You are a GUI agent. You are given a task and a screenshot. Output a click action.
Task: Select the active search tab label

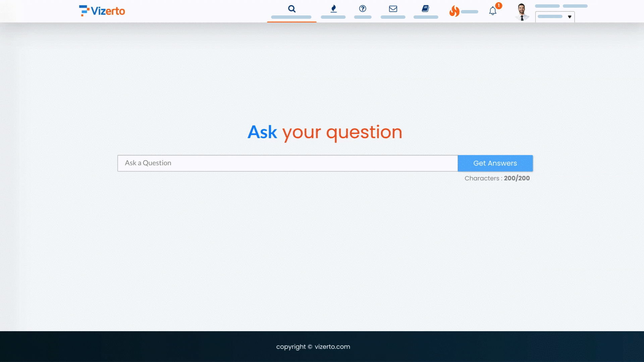291,17
